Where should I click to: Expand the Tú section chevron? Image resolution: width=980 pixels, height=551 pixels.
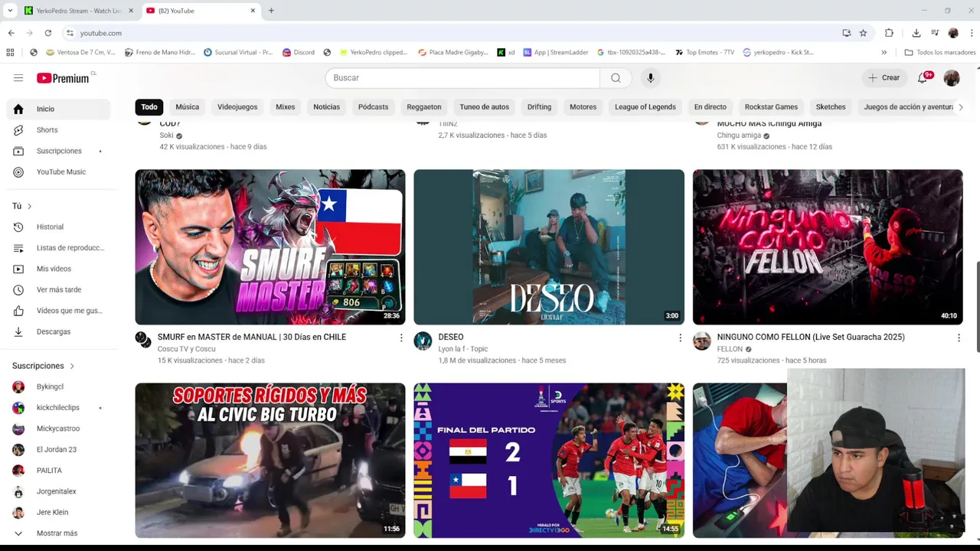click(30, 207)
